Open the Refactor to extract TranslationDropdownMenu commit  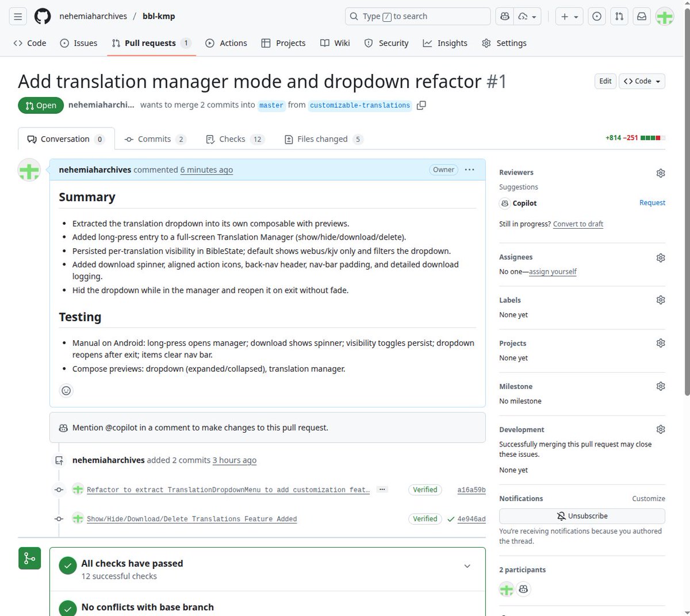click(228, 490)
